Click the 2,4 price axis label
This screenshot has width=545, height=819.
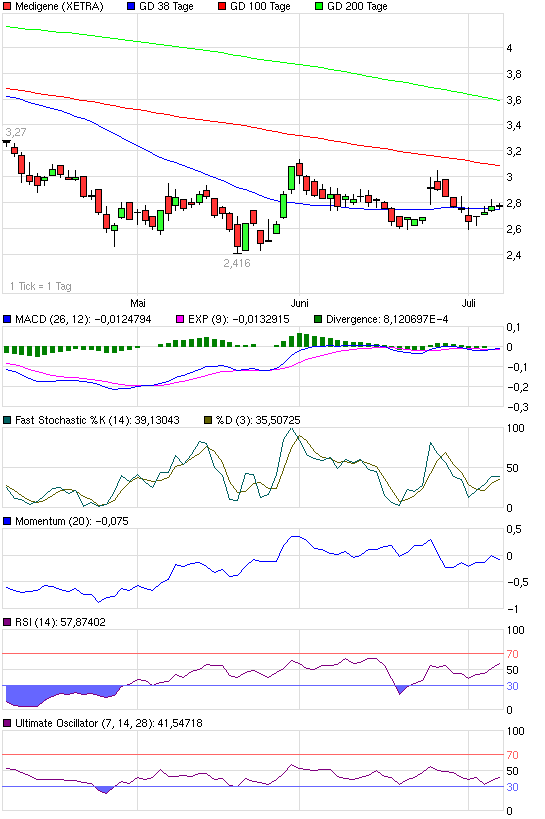point(514,255)
